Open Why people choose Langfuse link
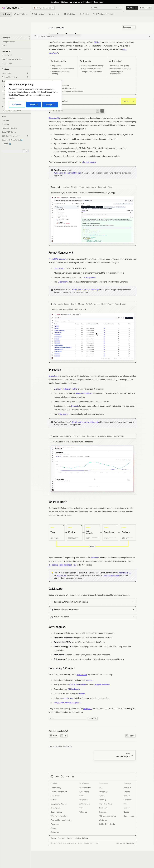The height and width of the screenshot is (868, 154). (67, 703)
